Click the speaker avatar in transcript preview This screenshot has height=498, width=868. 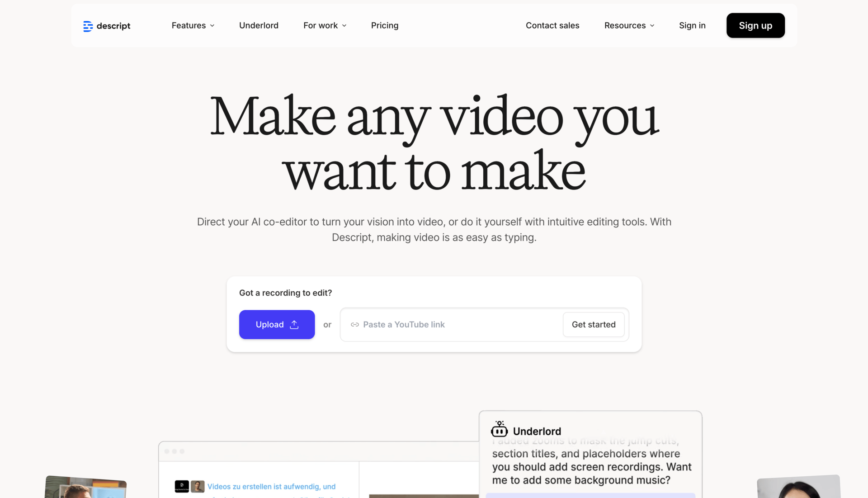click(x=198, y=486)
